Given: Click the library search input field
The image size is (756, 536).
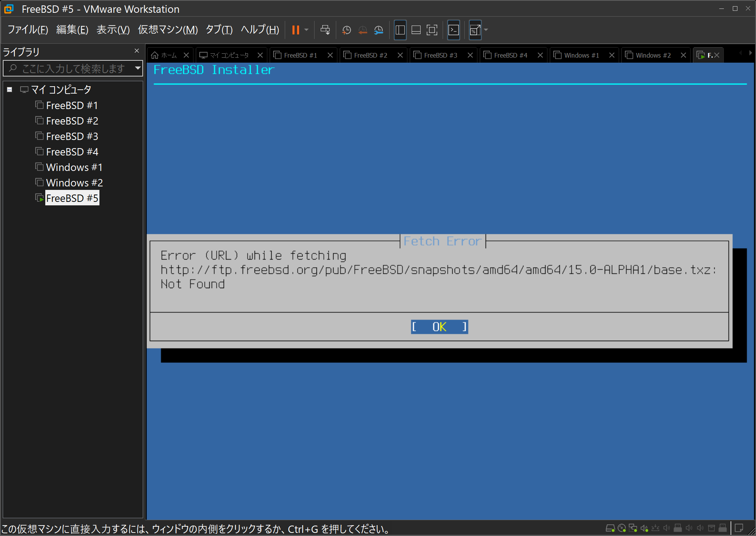Looking at the screenshot, I should click(74, 68).
